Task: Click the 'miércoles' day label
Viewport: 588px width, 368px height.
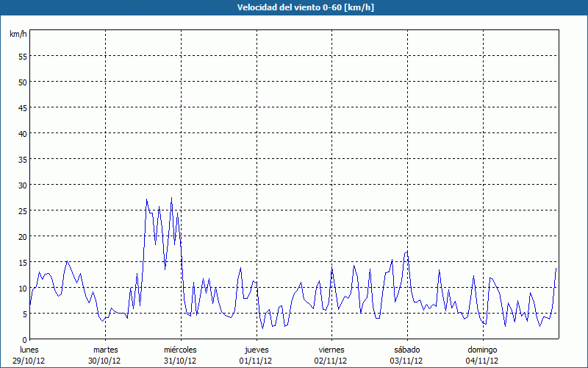Action: (x=180, y=350)
